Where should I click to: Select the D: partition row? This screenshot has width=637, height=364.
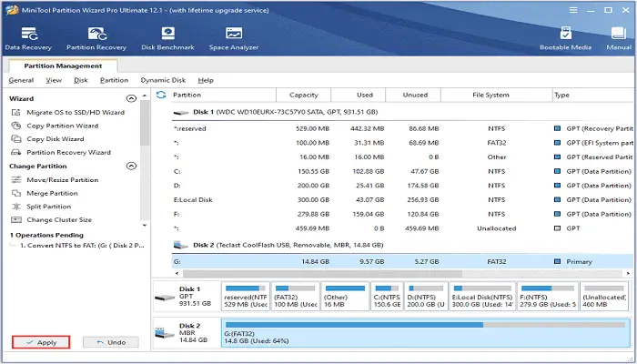[x=402, y=186]
